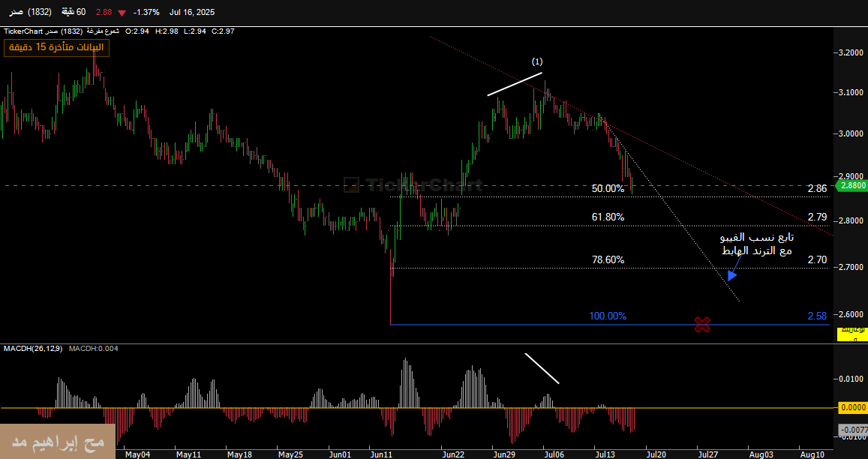Click the 3.0000 price axis label
Screen dimensions: 868x459
click(x=851, y=133)
